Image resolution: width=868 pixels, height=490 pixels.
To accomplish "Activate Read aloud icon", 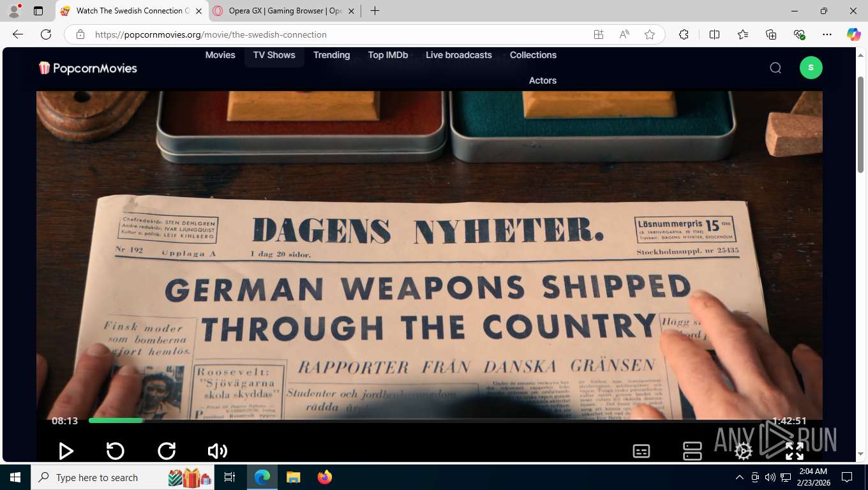I will (624, 34).
